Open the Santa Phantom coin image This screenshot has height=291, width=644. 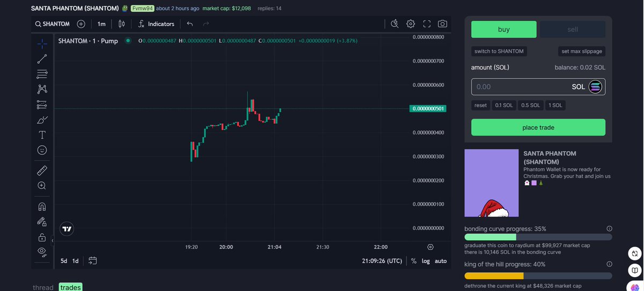tap(492, 183)
